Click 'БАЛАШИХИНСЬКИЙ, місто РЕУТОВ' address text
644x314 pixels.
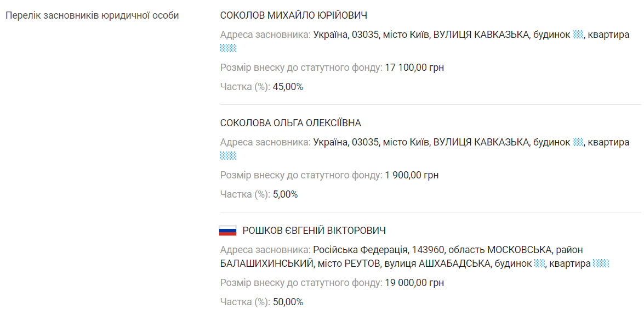(x=300, y=263)
